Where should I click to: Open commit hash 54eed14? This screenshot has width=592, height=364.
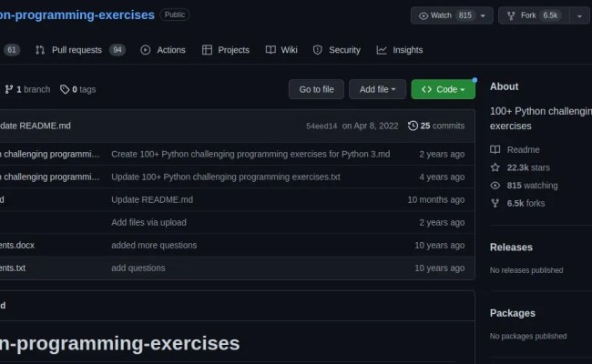pos(322,126)
